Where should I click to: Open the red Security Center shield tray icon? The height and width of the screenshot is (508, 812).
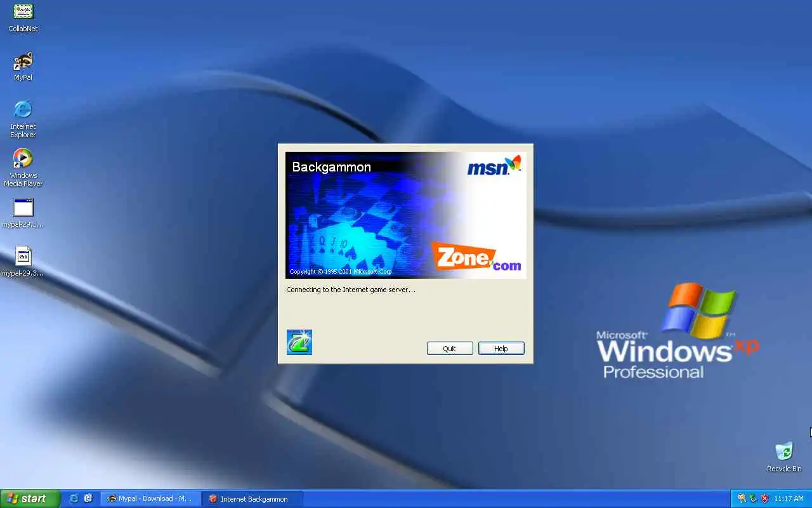click(x=764, y=498)
